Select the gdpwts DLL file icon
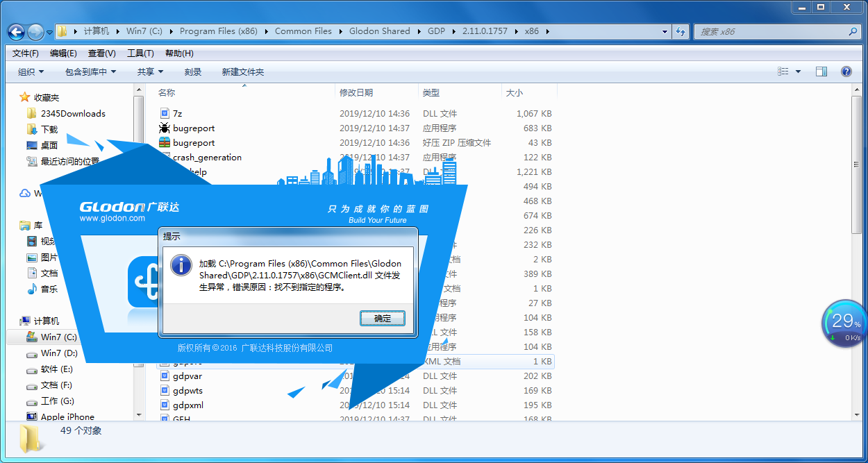This screenshot has height=463, width=868. click(165, 390)
